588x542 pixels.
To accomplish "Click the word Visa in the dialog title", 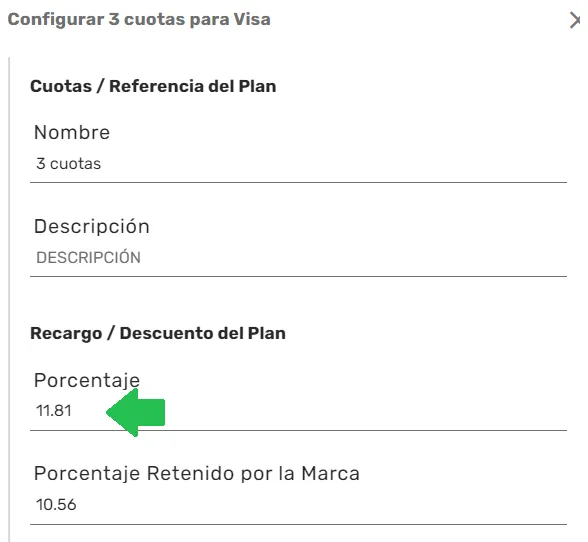I will (252, 20).
